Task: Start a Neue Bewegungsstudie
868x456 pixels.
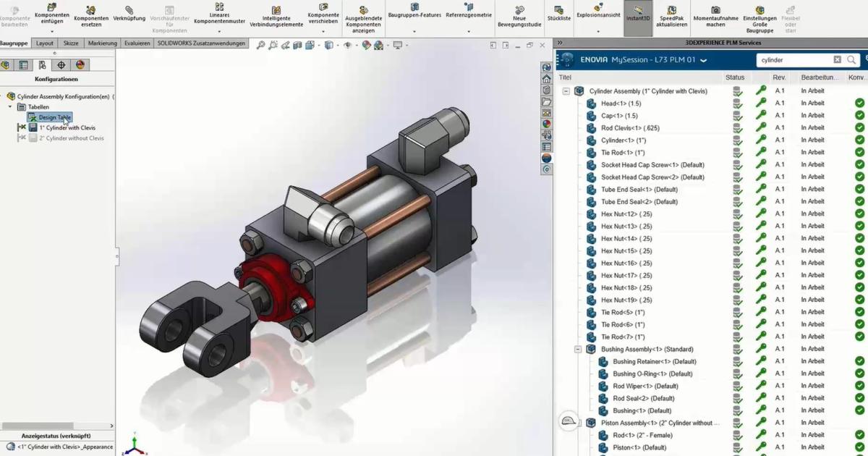Action: (520, 16)
